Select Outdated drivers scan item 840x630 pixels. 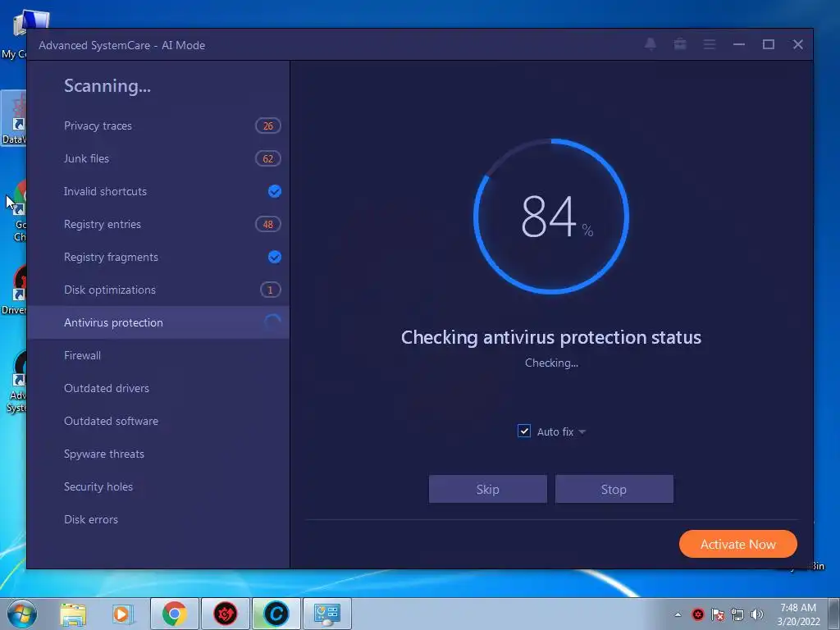158,388
